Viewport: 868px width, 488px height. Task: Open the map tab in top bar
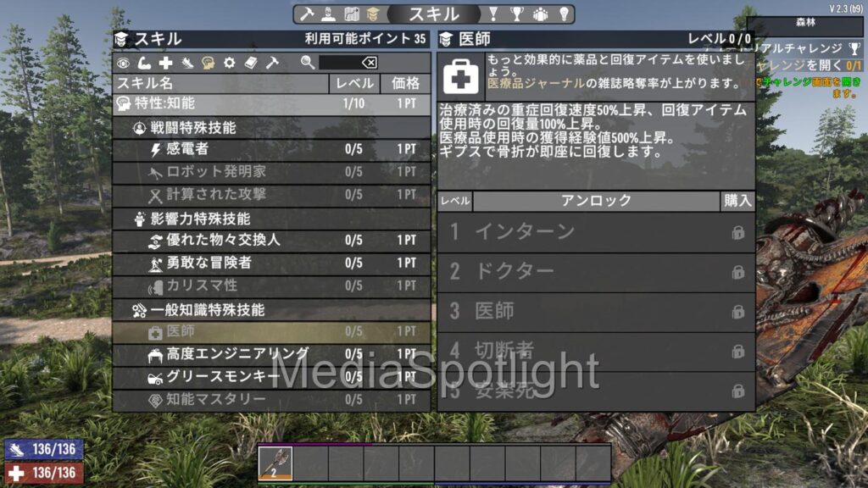pyautogui.click(x=351, y=14)
